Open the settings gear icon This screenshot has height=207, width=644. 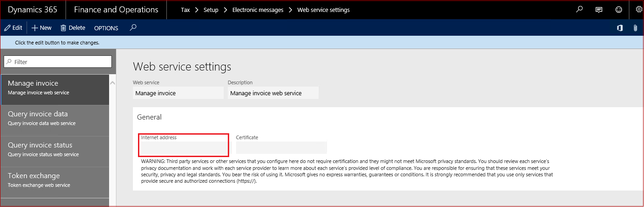click(x=639, y=9)
